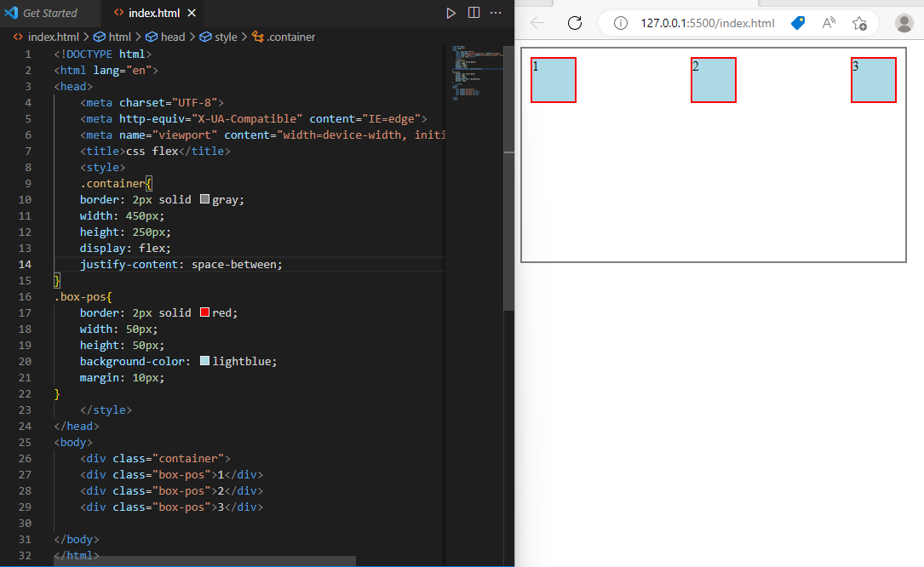Select the index.html editor tab

point(154,13)
